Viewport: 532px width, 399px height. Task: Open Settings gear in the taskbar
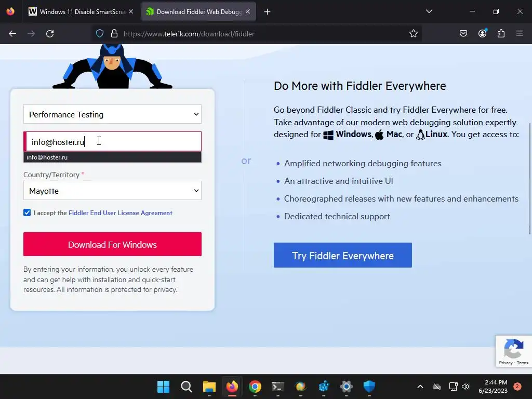pyautogui.click(x=347, y=387)
